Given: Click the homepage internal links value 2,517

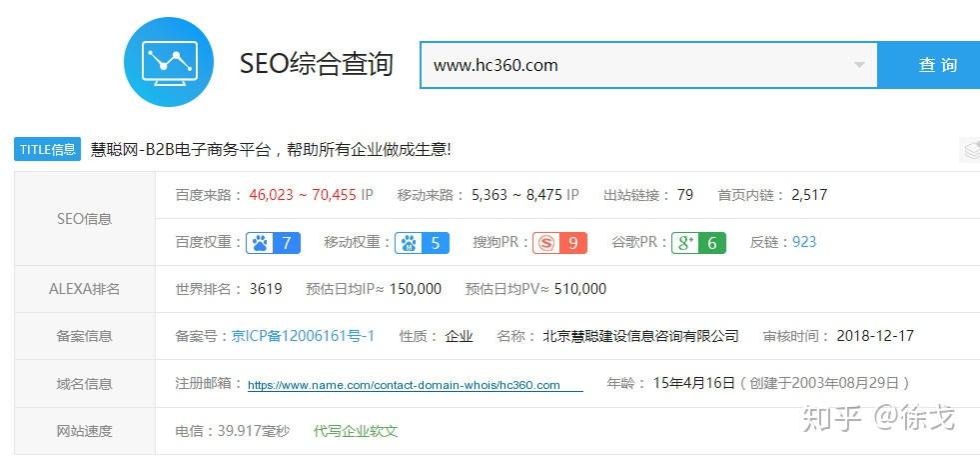Looking at the screenshot, I should (x=809, y=195).
